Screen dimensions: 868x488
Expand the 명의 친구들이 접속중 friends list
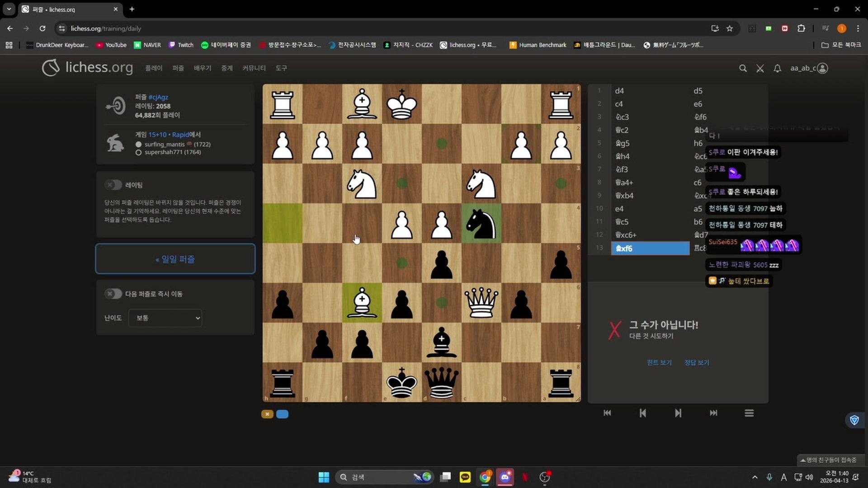(830, 460)
